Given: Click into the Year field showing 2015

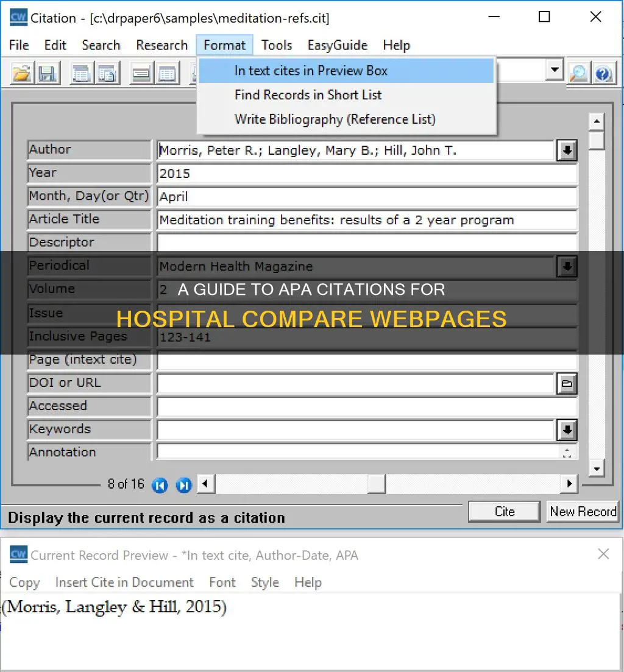Looking at the screenshot, I should coord(367,174).
